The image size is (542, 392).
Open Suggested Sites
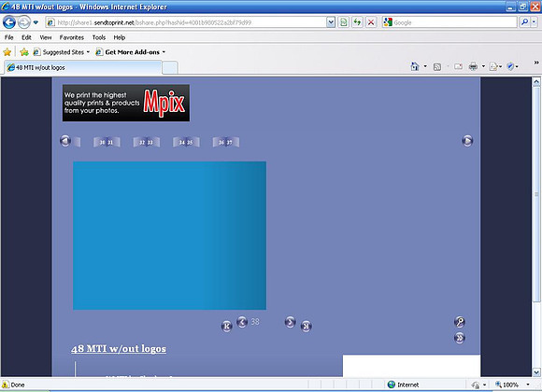(61, 52)
